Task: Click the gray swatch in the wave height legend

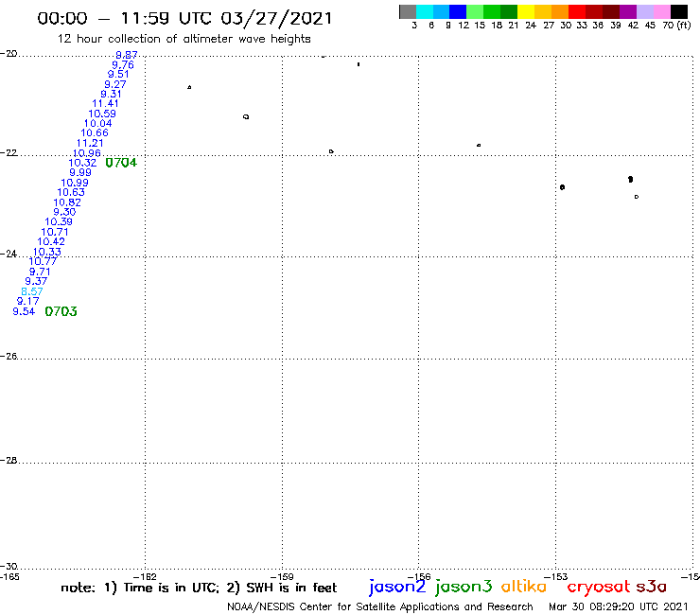Action: (408, 11)
